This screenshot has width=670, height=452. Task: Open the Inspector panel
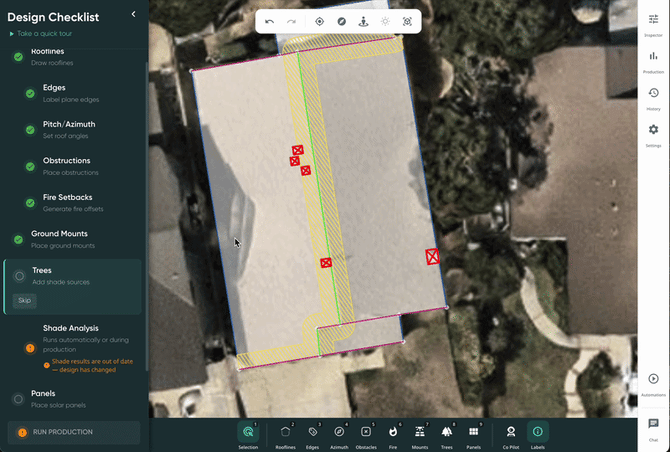(653, 25)
